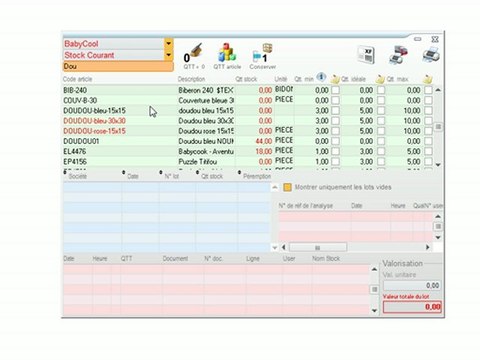Tick Qt. min checkbox in DOUDOU-bleu-30x30 row
The image size is (480, 360).
click(x=336, y=121)
